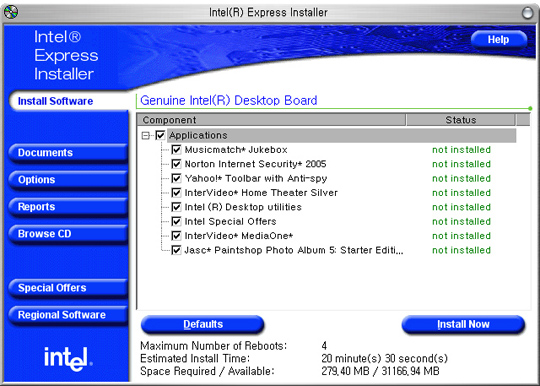540x386 pixels.
Task: Select Norton Internet Security* 2005 text
Action: pos(255,164)
